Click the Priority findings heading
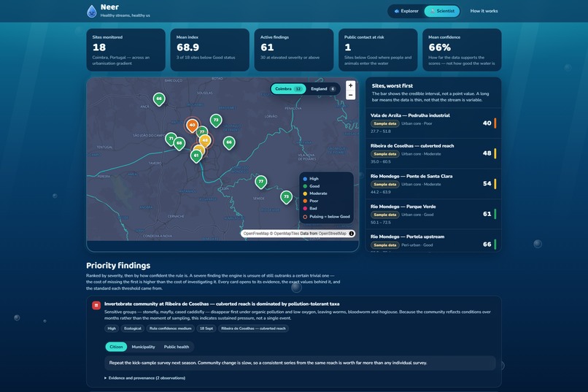 coord(118,266)
